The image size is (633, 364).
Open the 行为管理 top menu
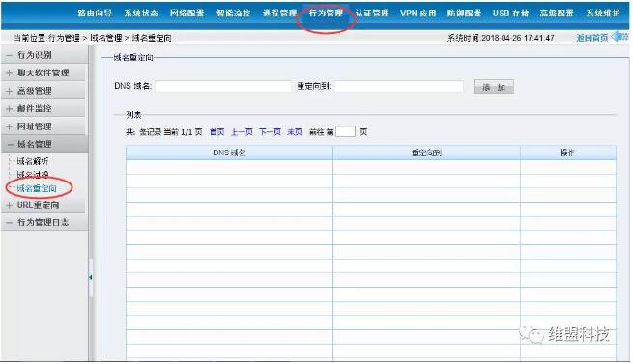[326, 13]
